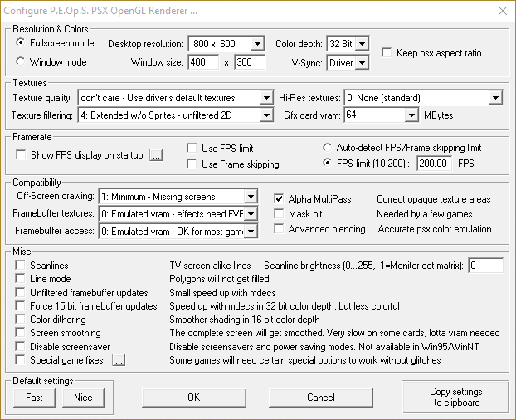The width and height of the screenshot is (516, 420).
Task: Click Copy settings to clipboard
Action: [455, 397]
